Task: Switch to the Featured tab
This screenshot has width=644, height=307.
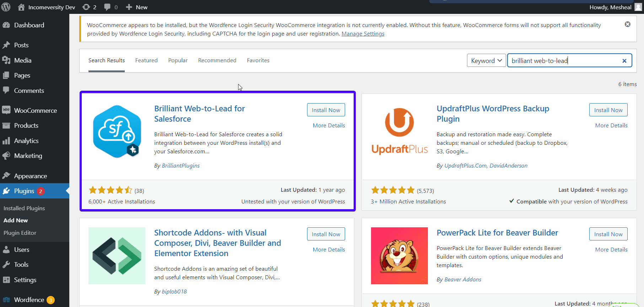Action: (146, 60)
